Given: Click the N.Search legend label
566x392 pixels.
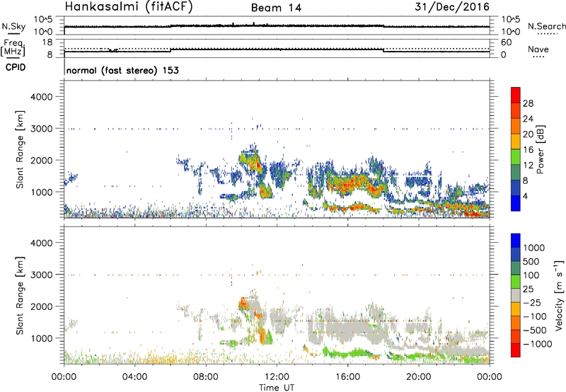Looking at the screenshot, I should [547, 26].
